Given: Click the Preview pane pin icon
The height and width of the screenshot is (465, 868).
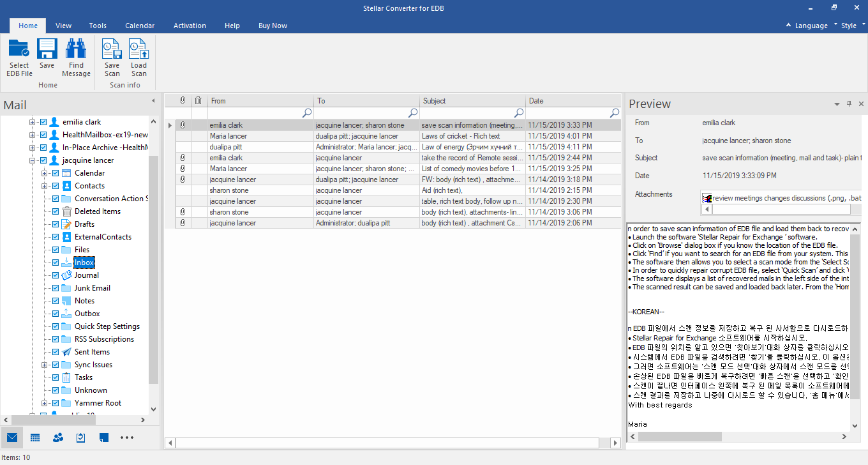Looking at the screenshot, I should [849, 103].
